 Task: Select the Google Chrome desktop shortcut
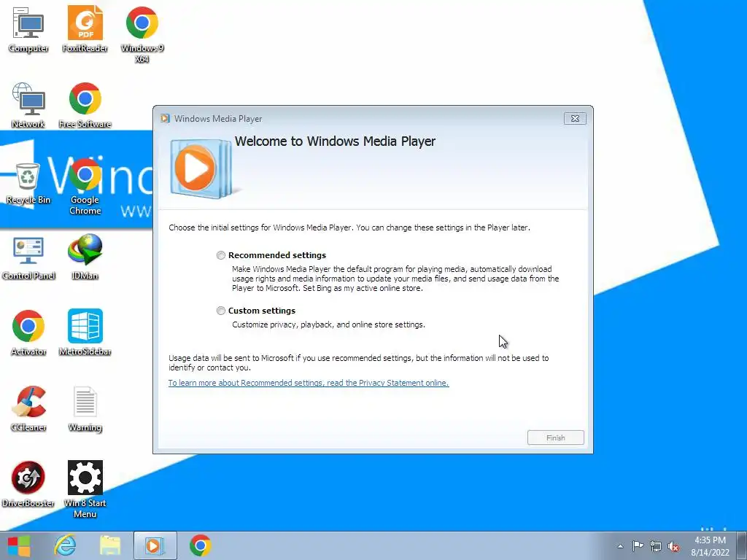point(85,186)
